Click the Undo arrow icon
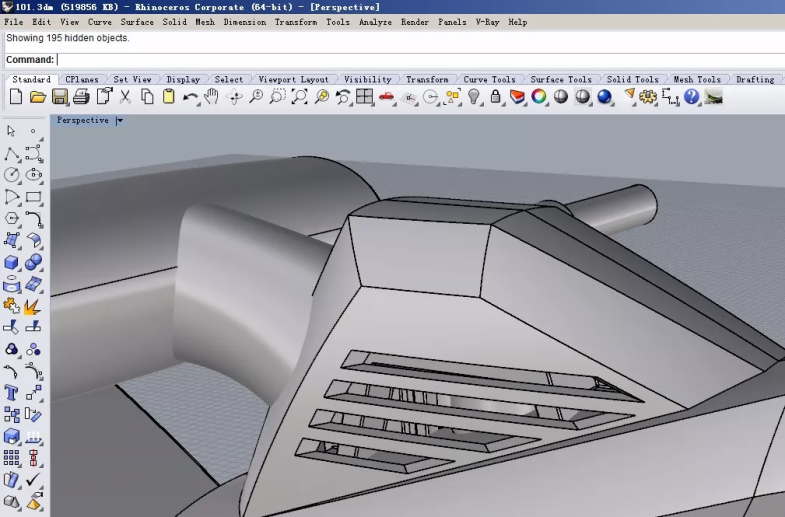785x517 pixels. click(x=190, y=97)
